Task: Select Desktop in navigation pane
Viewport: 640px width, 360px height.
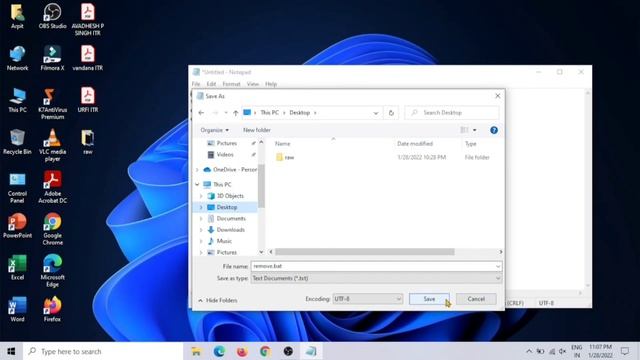Action: tap(227, 207)
